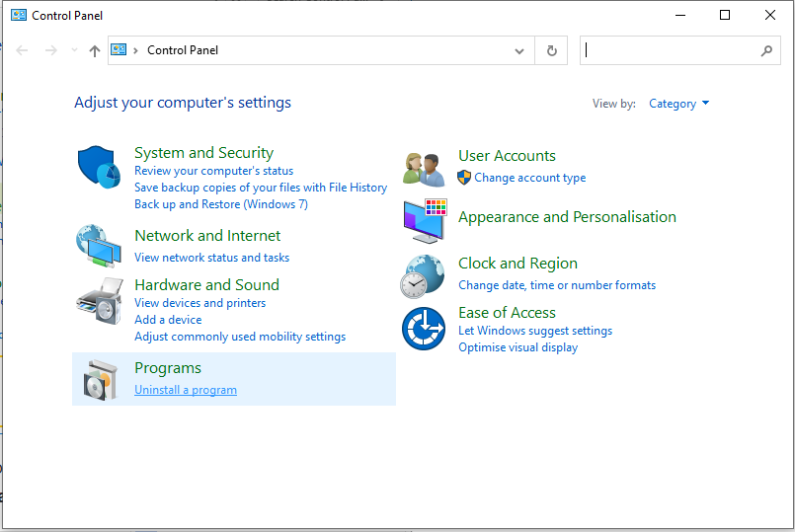The height and width of the screenshot is (532, 795).
Task: Open the recent locations dropdown arrow
Action: pos(74,50)
